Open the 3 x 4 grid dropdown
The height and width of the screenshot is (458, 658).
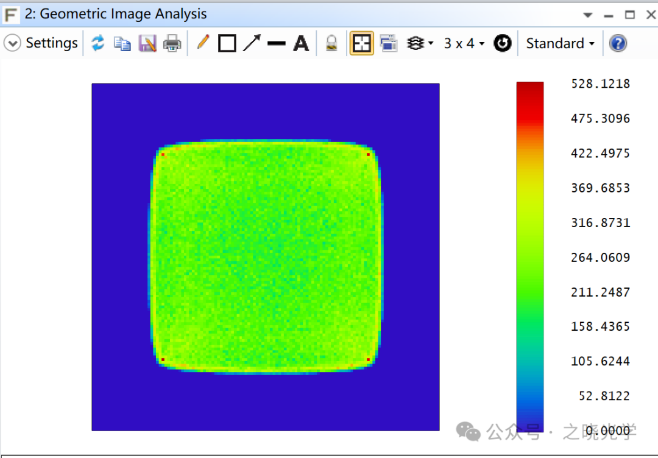[x=464, y=43]
